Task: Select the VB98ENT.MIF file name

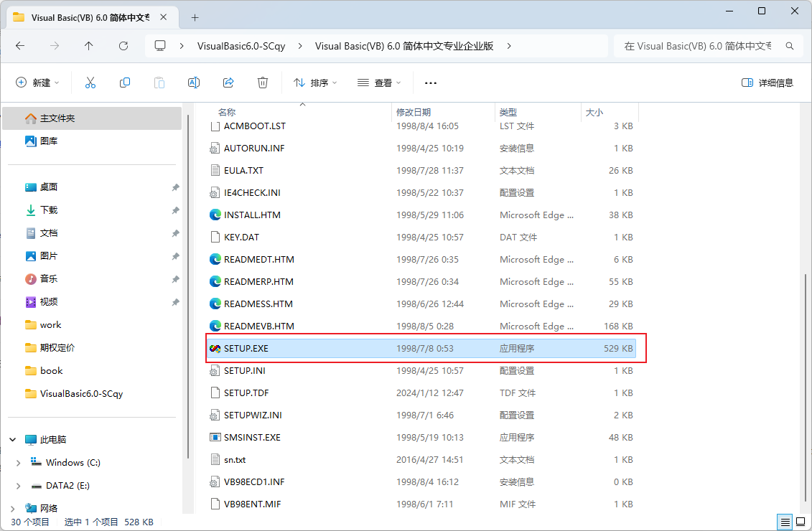Action: (x=252, y=504)
